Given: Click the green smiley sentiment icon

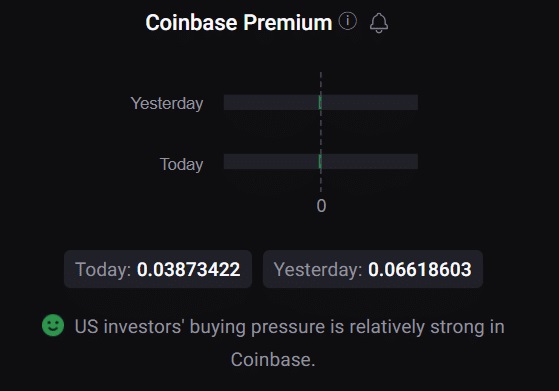Looking at the screenshot, I should click(x=53, y=325).
